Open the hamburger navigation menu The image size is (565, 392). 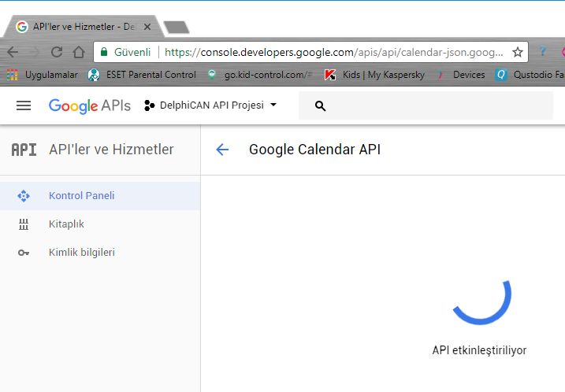pos(24,105)
